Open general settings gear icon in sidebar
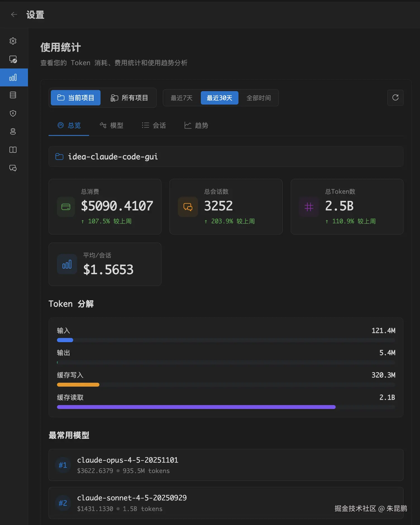This screenshot has height=525, width=420. 13,41
